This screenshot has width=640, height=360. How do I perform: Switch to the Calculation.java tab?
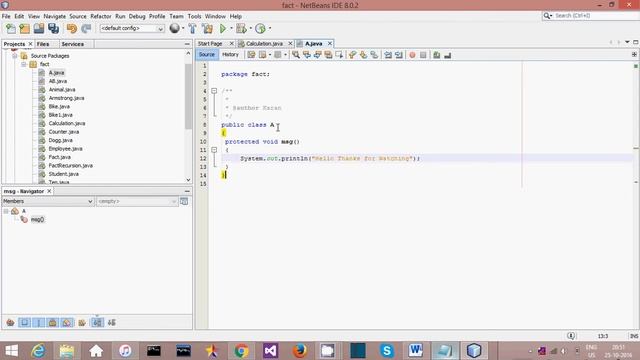264,43
